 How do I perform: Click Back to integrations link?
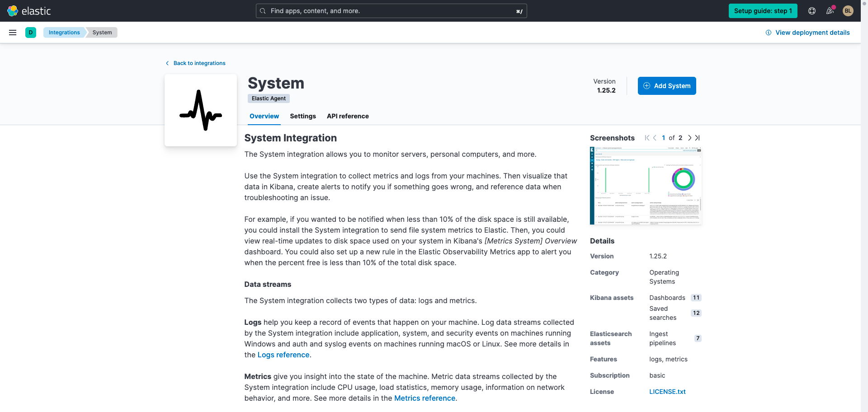point(199,63)
